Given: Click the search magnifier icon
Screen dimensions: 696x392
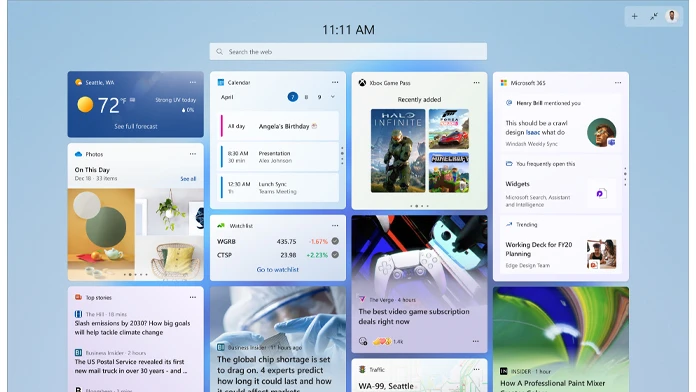Looking at the screenshot, I should point(219,51).
